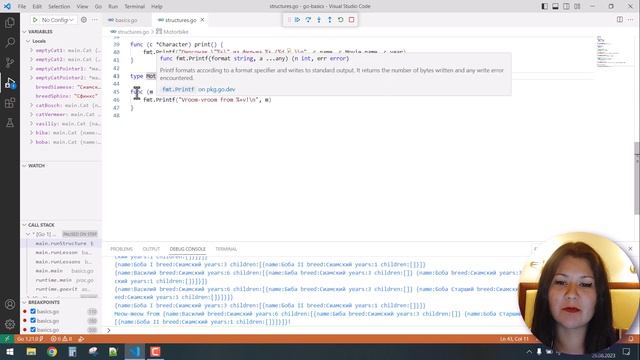Toggle the third basics.go breakpoint checkbox
Screen dimensions: 640x360
coord(33,329)
